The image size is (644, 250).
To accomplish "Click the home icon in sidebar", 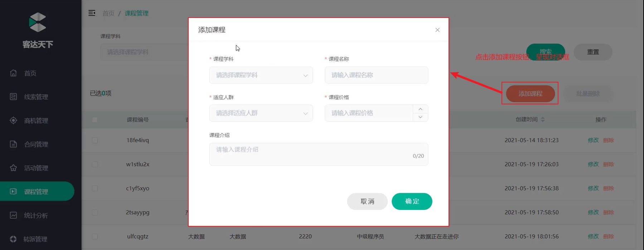I will (x=14, y=73).
